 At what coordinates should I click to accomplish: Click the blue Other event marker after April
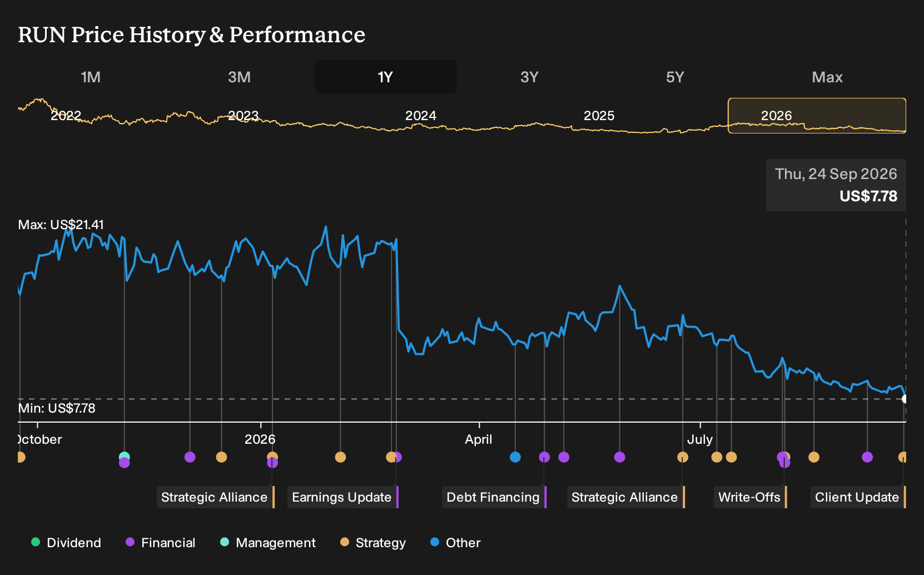pos(515,457)
